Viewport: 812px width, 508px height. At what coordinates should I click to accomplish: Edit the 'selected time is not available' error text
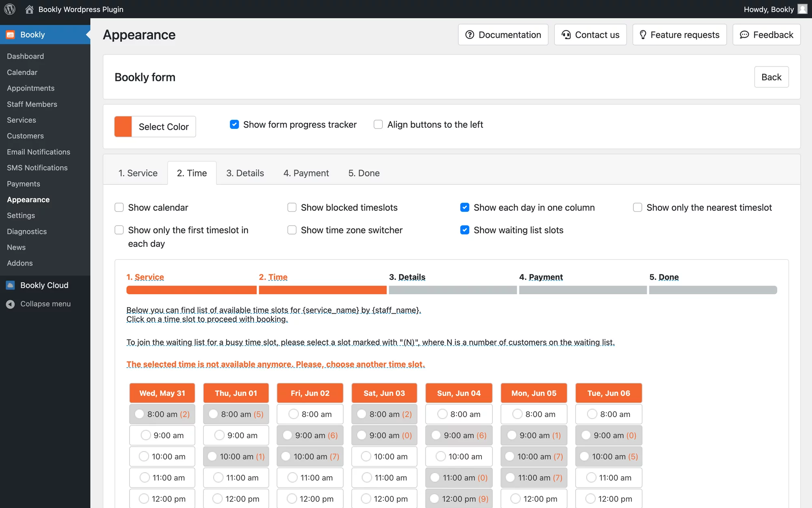276,364
